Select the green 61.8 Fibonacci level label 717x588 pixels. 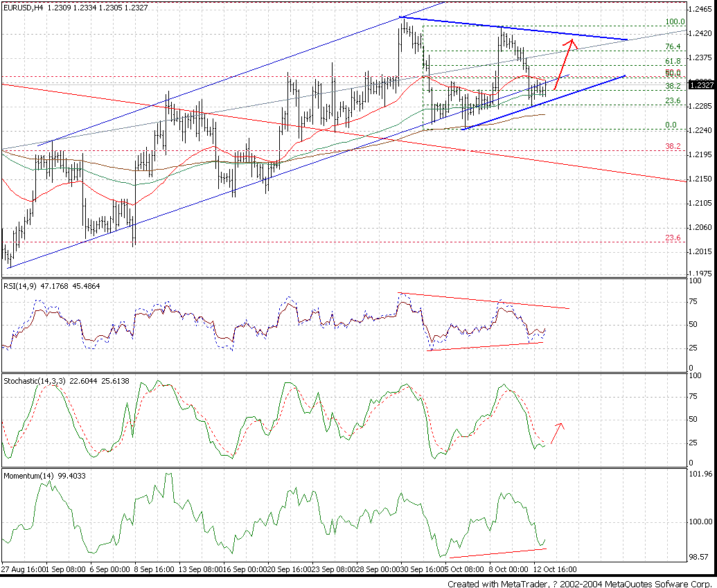coord(673,61)
